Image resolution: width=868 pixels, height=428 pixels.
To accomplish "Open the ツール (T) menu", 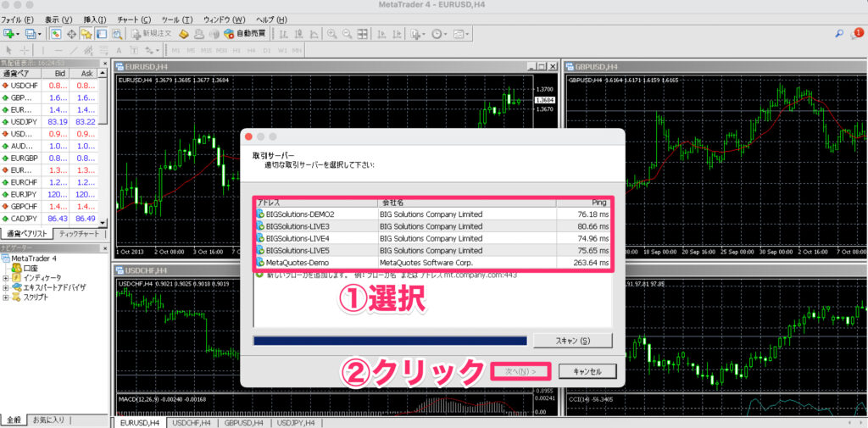I will 177,19.
